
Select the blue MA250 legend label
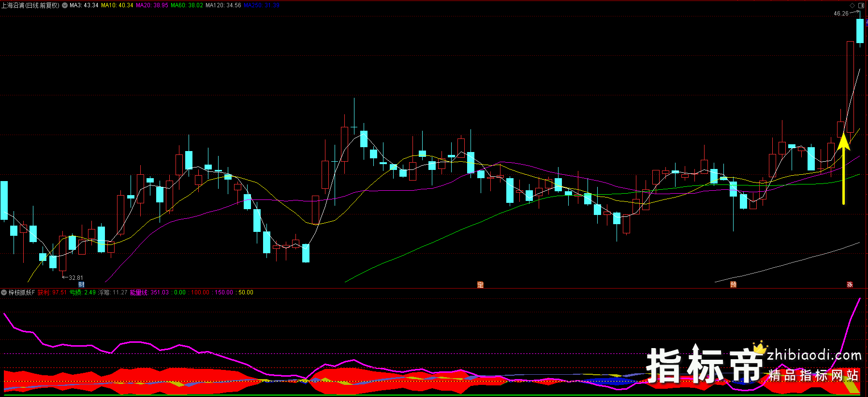(x=261, y=5)
